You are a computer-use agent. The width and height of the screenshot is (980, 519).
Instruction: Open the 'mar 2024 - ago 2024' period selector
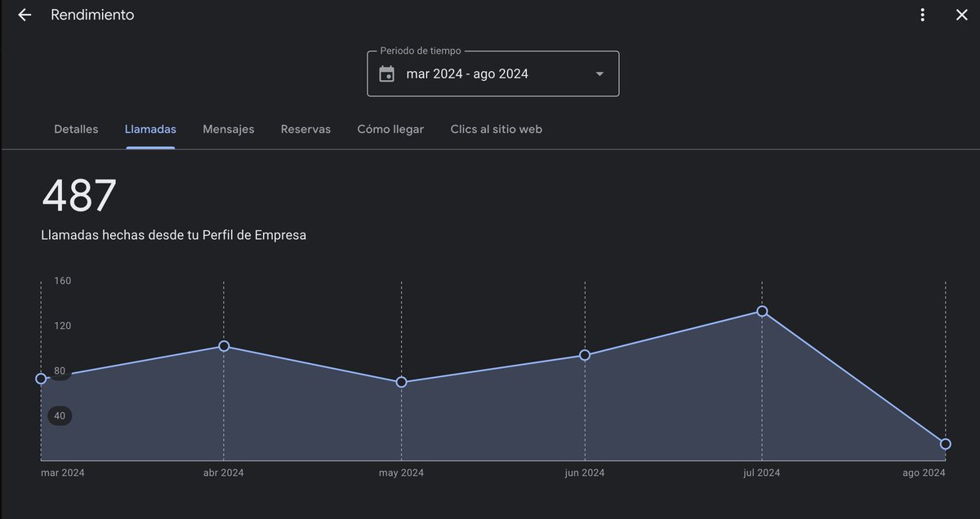point(493,73)
